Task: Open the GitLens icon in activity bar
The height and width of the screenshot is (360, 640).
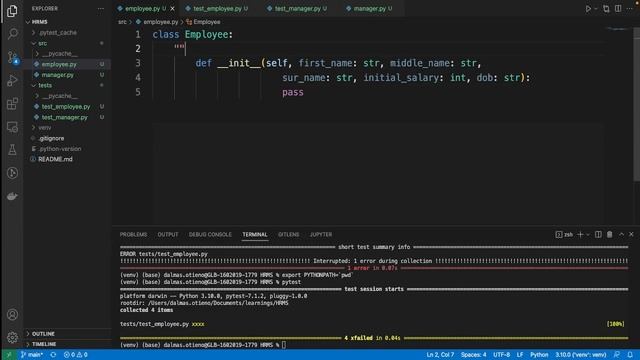Action: (12, 173)
